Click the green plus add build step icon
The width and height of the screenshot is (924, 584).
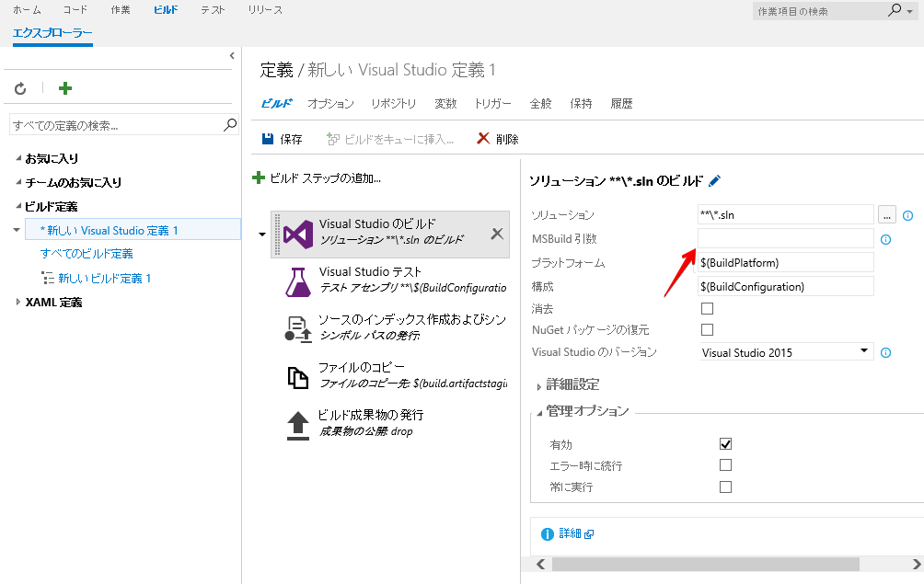258,177
